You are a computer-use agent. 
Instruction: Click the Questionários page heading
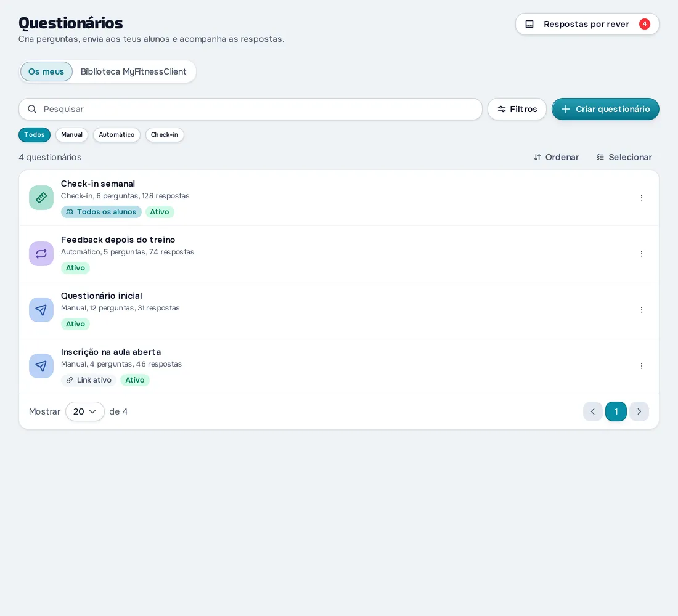70,23
